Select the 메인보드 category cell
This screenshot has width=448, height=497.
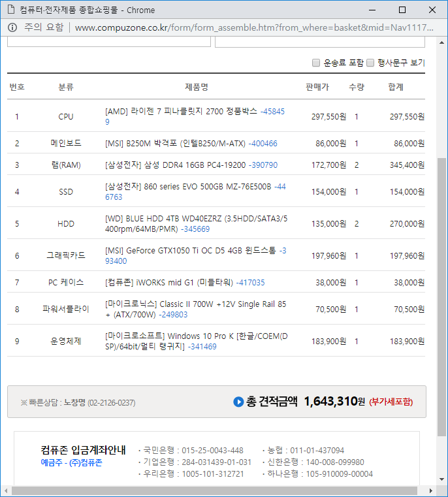tap(66, 143)
